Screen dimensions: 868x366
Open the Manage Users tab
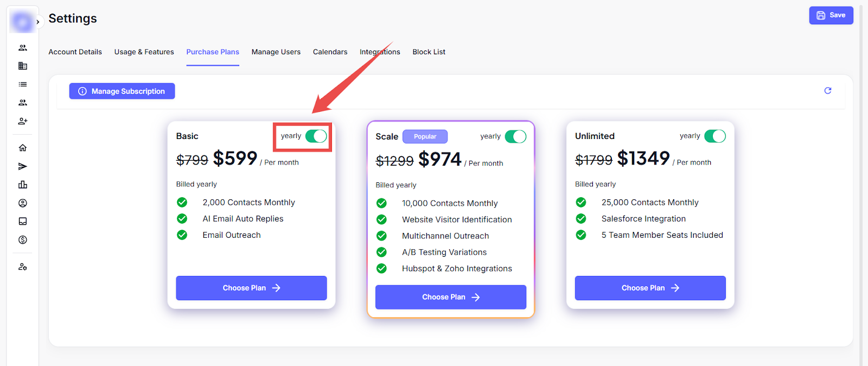tap(276, 52)
